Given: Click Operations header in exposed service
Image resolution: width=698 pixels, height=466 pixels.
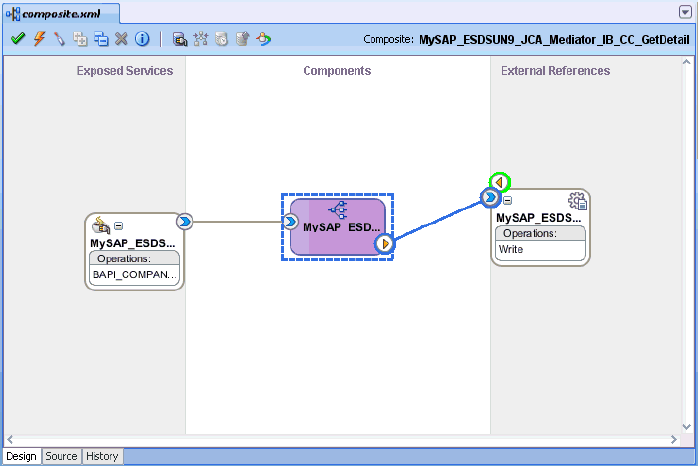Looking at the screenshot, I should [134, 259].
